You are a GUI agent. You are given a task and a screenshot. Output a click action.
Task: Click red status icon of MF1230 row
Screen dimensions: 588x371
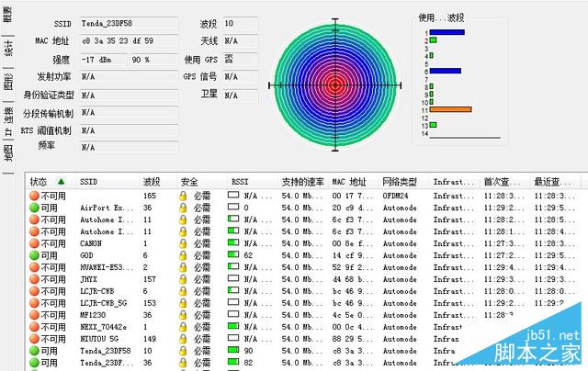[x=35, y=315]
